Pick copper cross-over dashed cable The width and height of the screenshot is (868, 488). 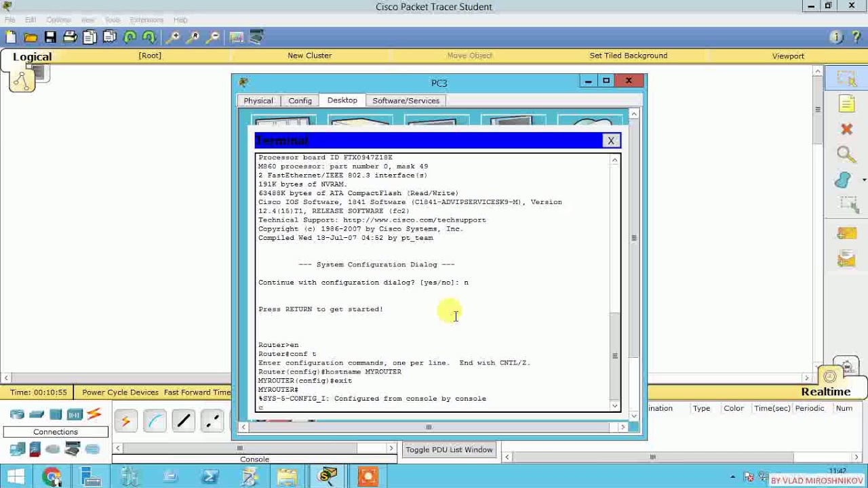(213, 422)
